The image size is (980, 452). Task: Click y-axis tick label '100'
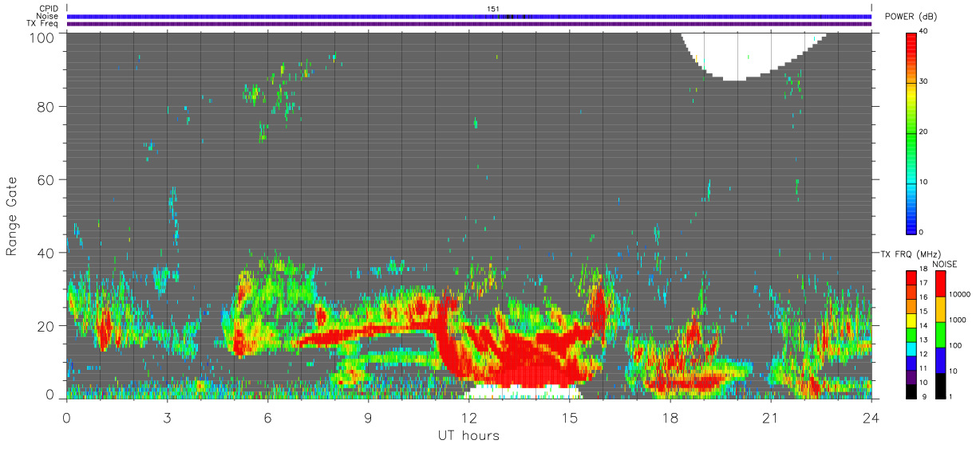coord(42,37)
